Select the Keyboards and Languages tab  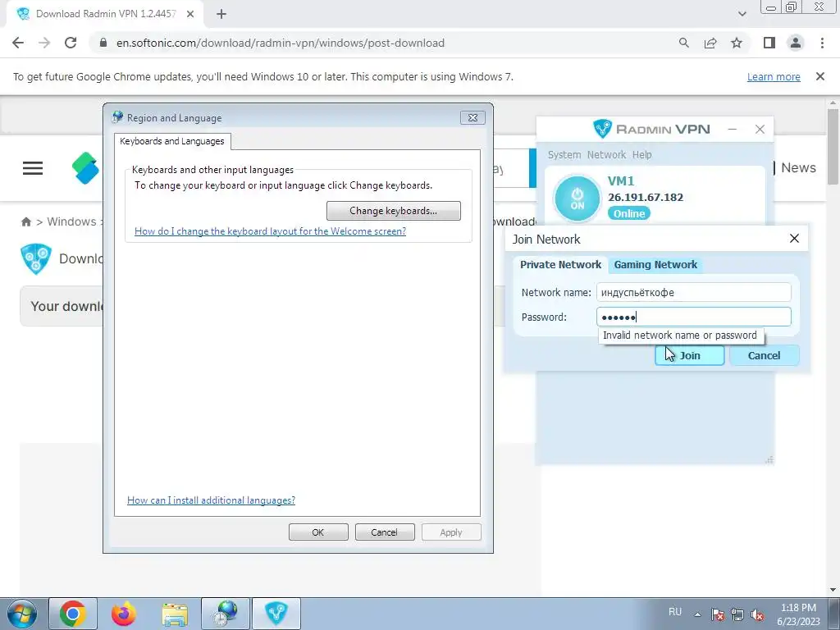172,141
